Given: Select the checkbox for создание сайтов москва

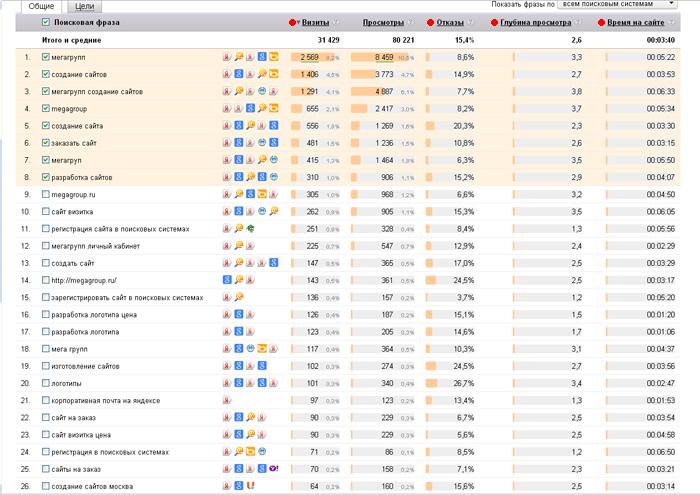Looking at the screenshot, I should [46, 486].
